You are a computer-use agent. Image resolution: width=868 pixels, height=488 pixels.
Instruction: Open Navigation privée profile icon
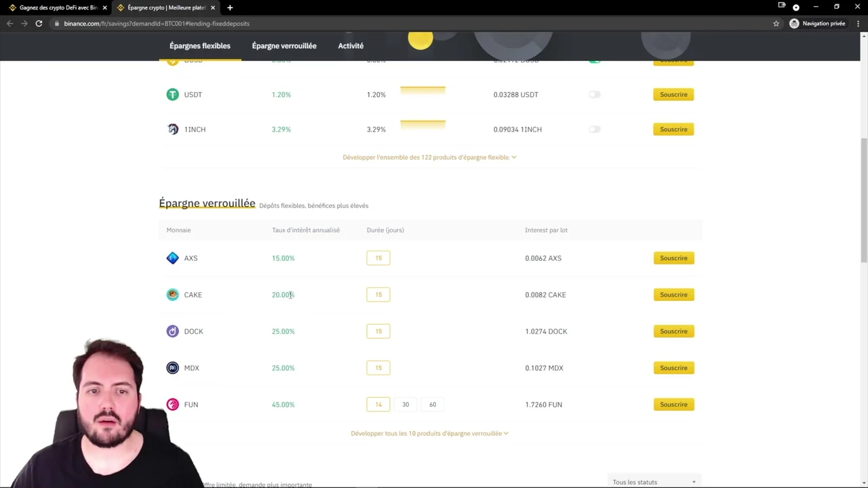794,23
